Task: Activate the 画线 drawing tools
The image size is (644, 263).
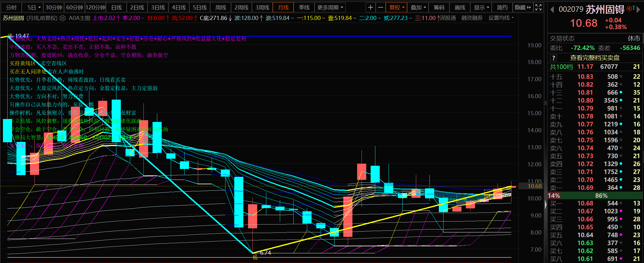Action: pyautogui.click(x=460, y=7)
